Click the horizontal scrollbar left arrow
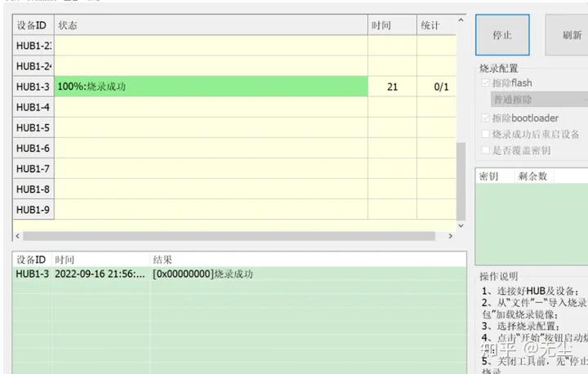The height and width of the screenshot is (374, 588). (17, 236)
